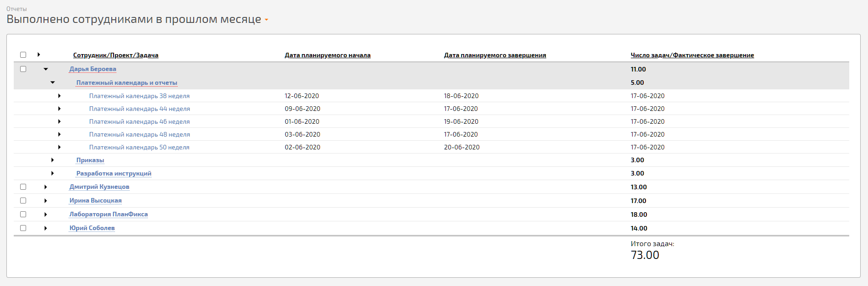Open task Платежный календарь 46 неделя
Screen dimensions: 868x286
pyautogui.click(x=140, y=122)
